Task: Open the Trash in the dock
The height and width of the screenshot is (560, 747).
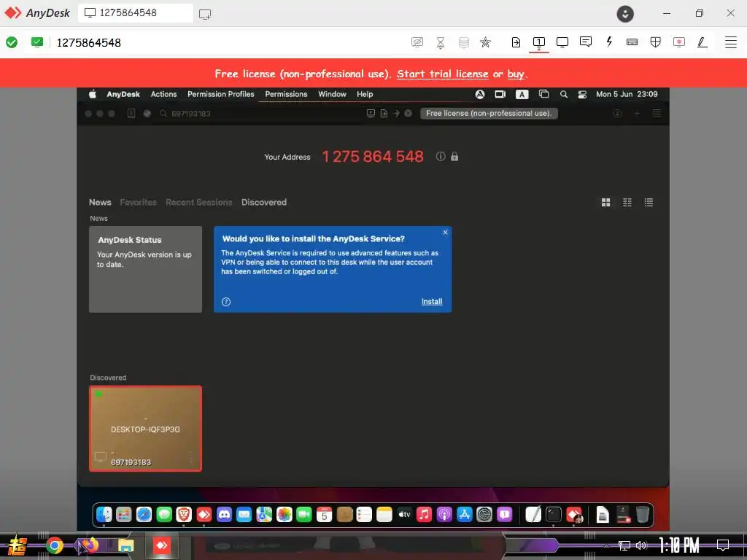Action: click(643, 514)
